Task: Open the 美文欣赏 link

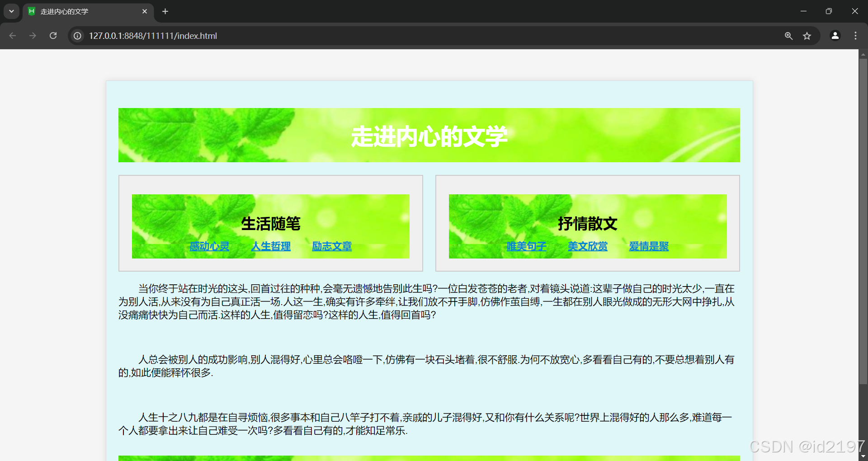Action: tap(588, 246)
